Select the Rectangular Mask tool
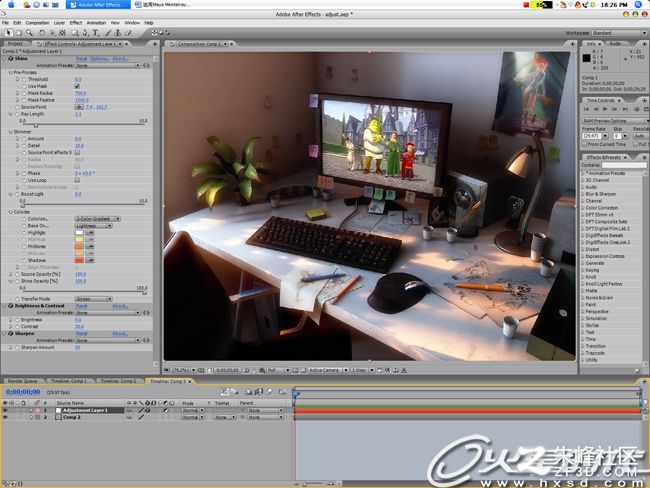 [x=75, y=33]
